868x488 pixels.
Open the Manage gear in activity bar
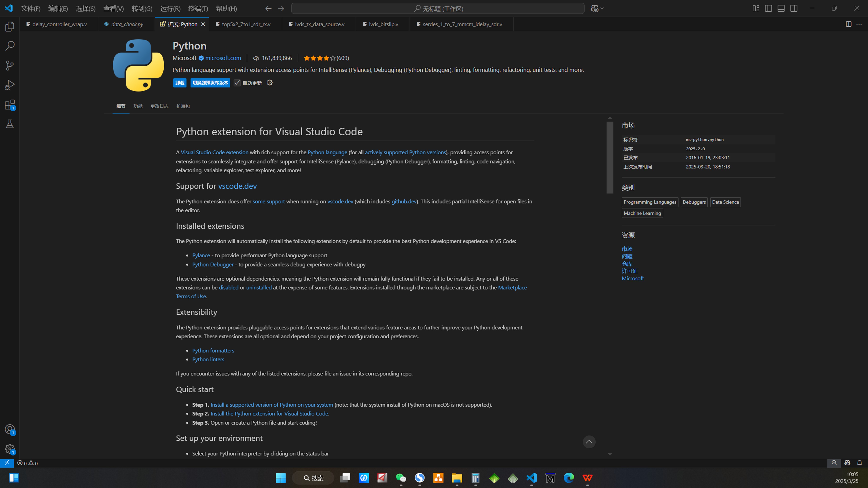click(x=10, y=449)
